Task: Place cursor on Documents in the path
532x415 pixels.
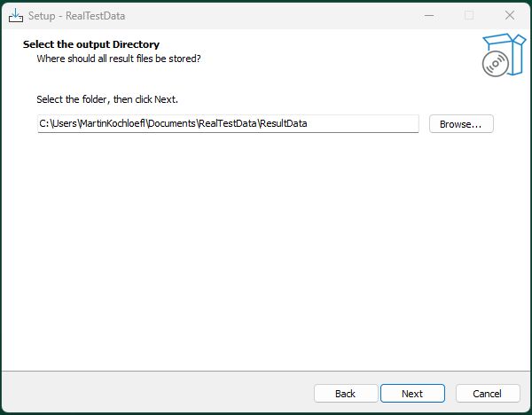Action: point(172,123)
